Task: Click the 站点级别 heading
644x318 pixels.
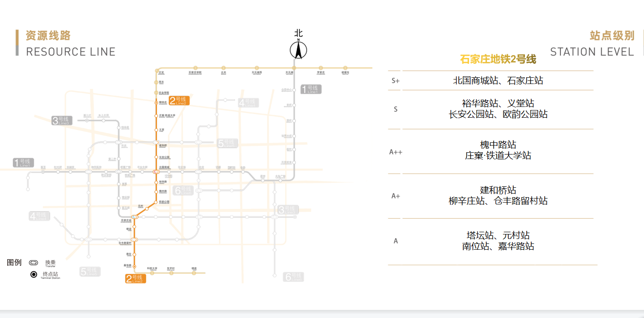Action: point(612,35)
